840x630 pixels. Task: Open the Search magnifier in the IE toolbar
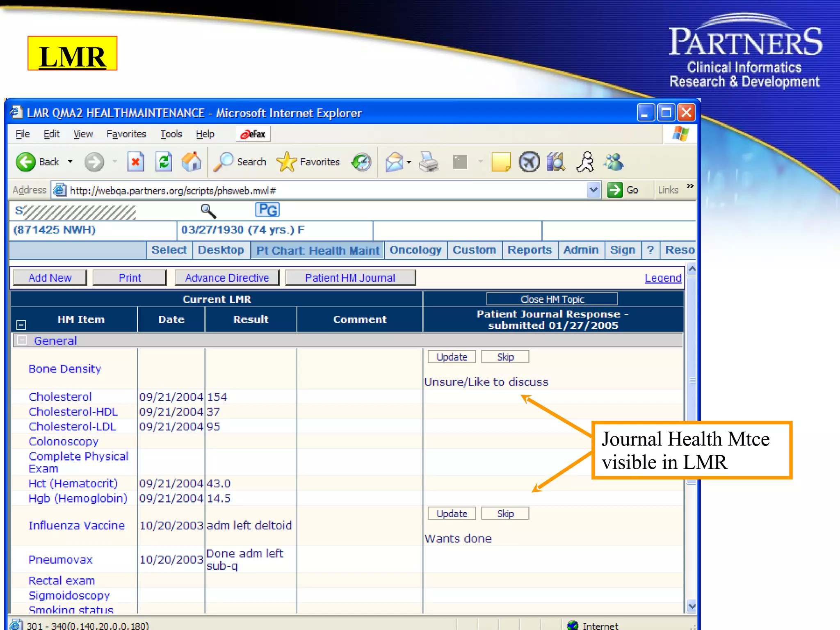(224, 162)
